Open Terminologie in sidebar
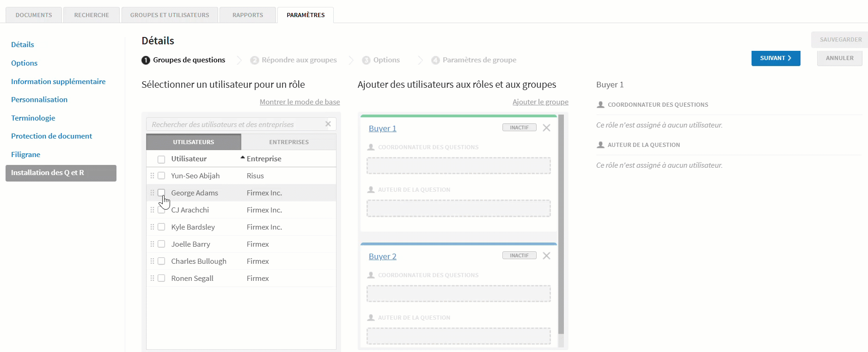The width and height of the screenshot is (868, 352). tap(33, 118)
